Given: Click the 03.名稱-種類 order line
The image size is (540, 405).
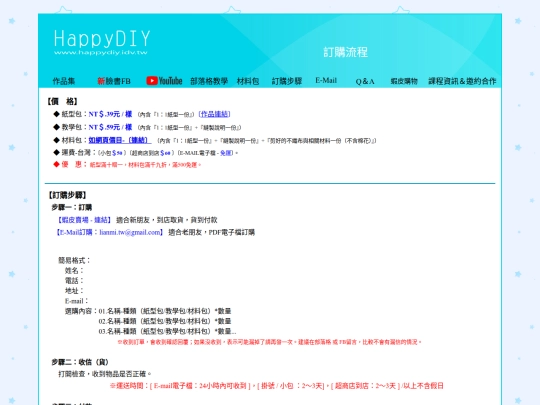Looking at the screenshot, I should tap(167, 331).
